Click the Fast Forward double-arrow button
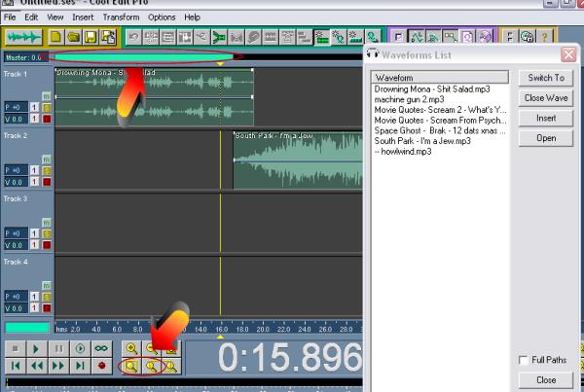584x392 pixels. 58,366
